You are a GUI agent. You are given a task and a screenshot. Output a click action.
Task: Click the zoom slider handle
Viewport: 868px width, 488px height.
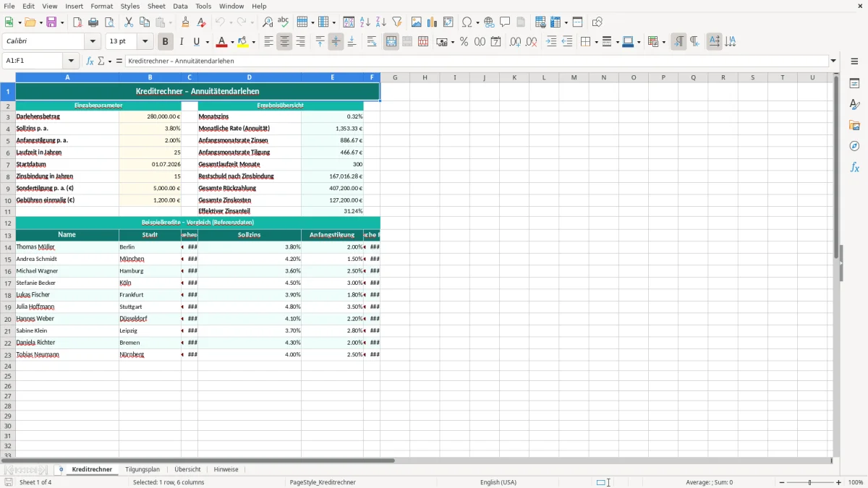[810, 482]
